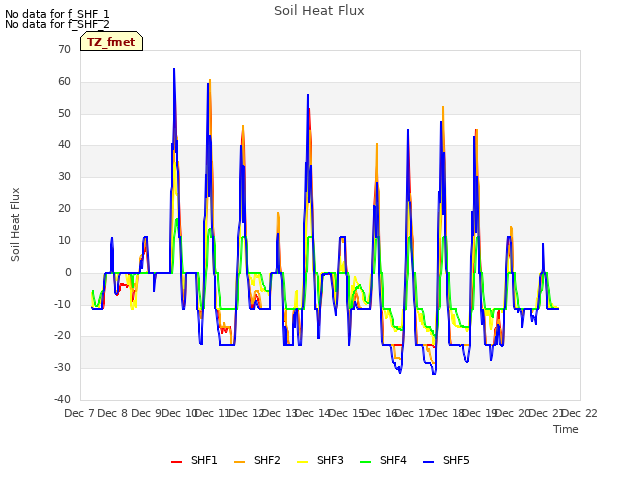640x480 pixels.
Task: Click the orange SHF2 legend swatch
Action: (240, 462)
